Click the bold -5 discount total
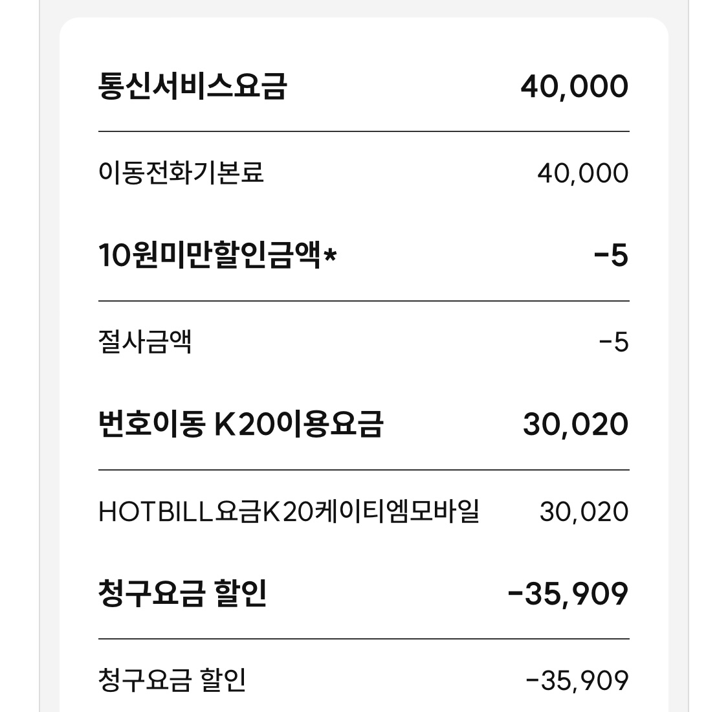Viewport: 728px width, 712px height. (611, 256)
